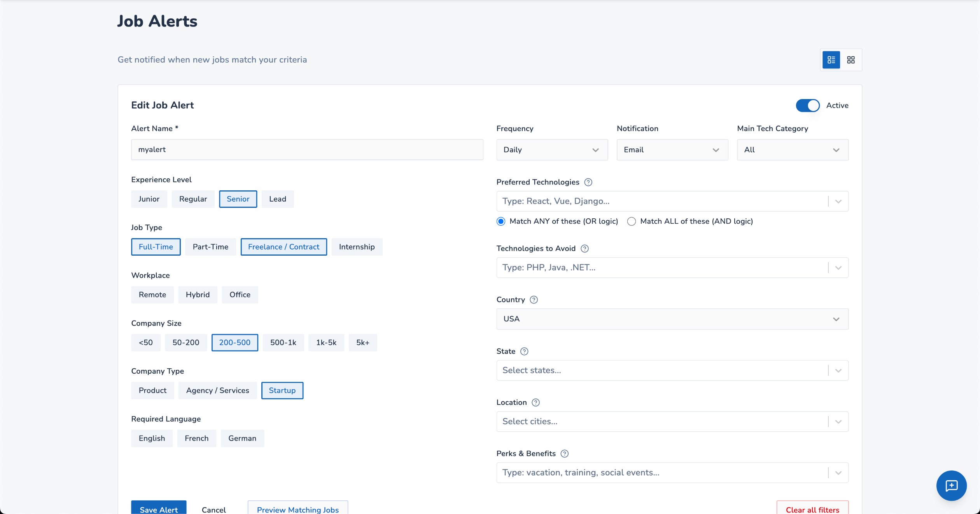Select the Lead experience level
Viewport: 980px width, 514px height.
277,199
